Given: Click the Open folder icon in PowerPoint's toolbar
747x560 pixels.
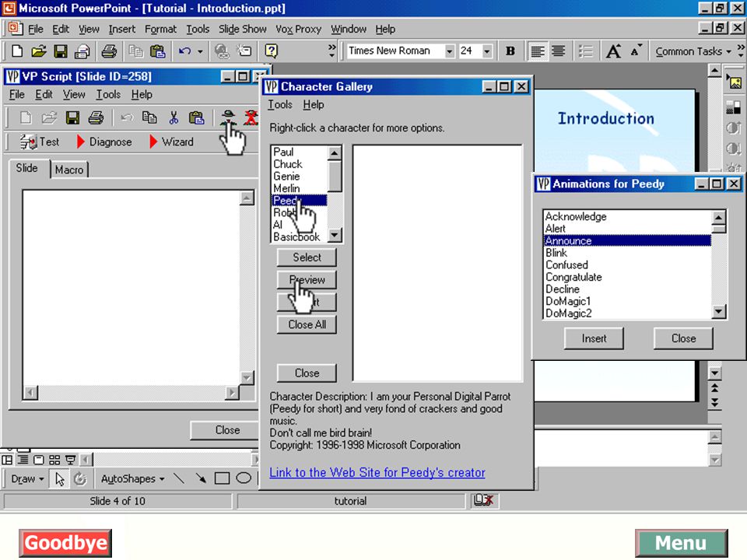Looking at the screenshot, I should coord(39,51).
